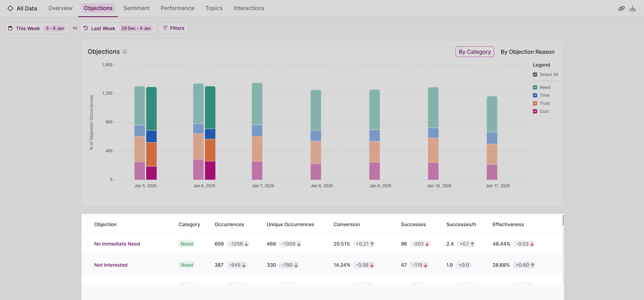644x300 pixels.
Task: Hide the Trust category in legend
Action: [535, 103]
